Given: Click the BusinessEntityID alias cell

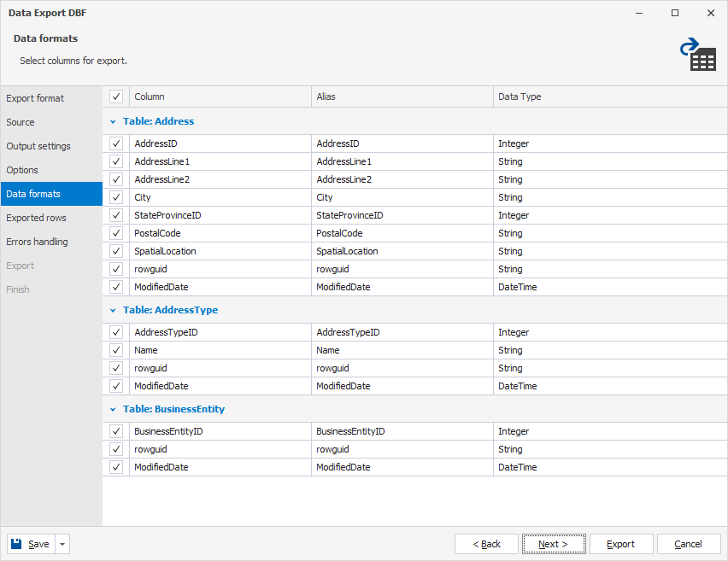Looking at the screenshot, I should [402, 431].
